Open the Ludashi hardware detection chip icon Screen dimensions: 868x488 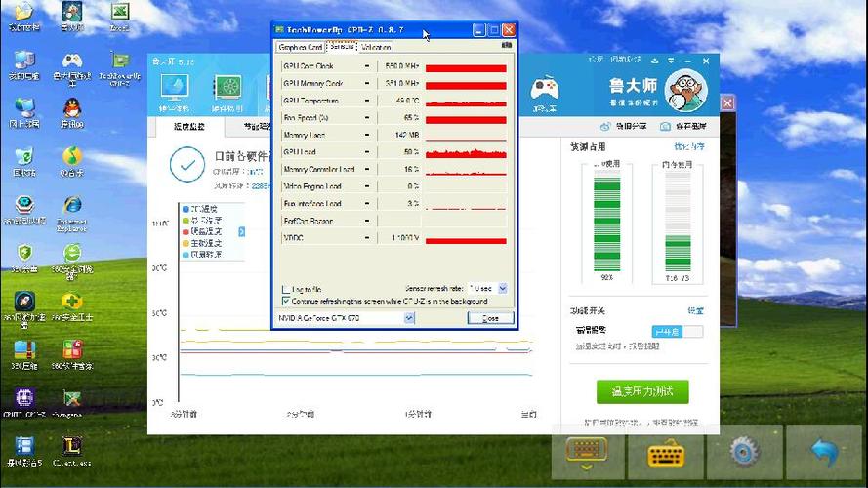pyautogui.click(x=227, y=88)
